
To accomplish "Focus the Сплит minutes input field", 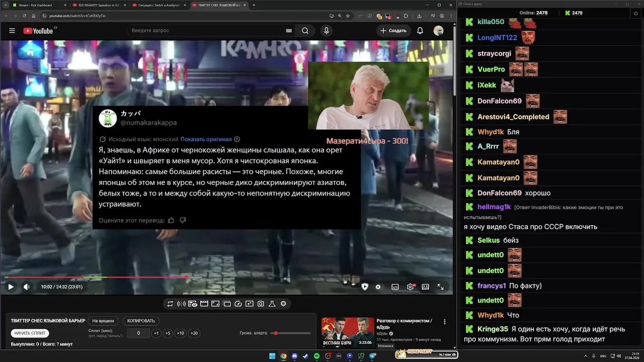I will click(138, 333).
